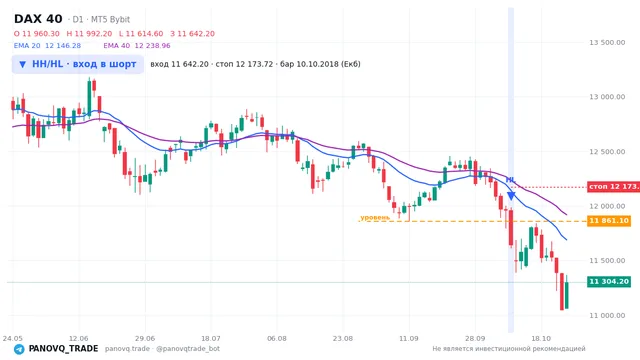
Task: Click the blue down-arrow short entry marker
Action: coord(511,196)
